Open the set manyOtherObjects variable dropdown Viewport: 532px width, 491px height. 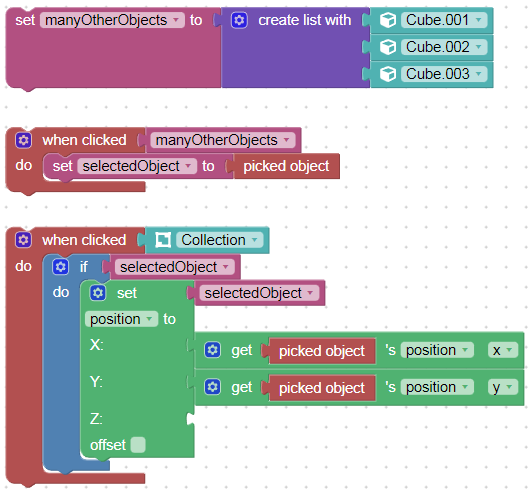[x=112, y=20]
